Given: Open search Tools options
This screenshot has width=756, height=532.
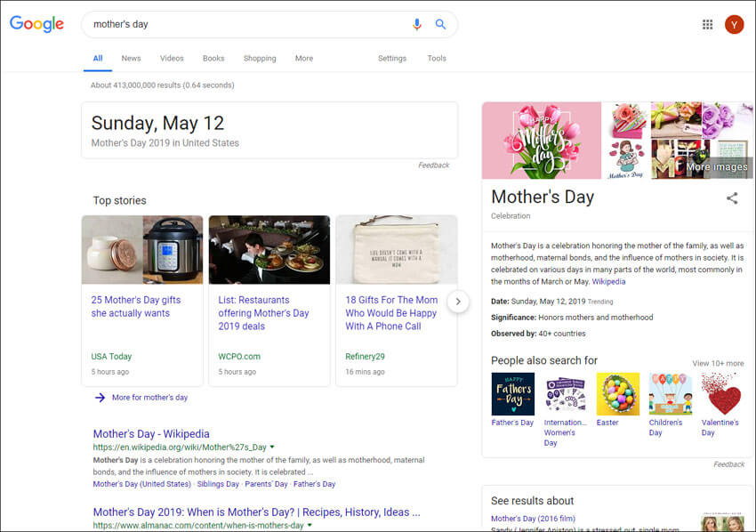Looking at the screenshot, I should coord(437,59).
